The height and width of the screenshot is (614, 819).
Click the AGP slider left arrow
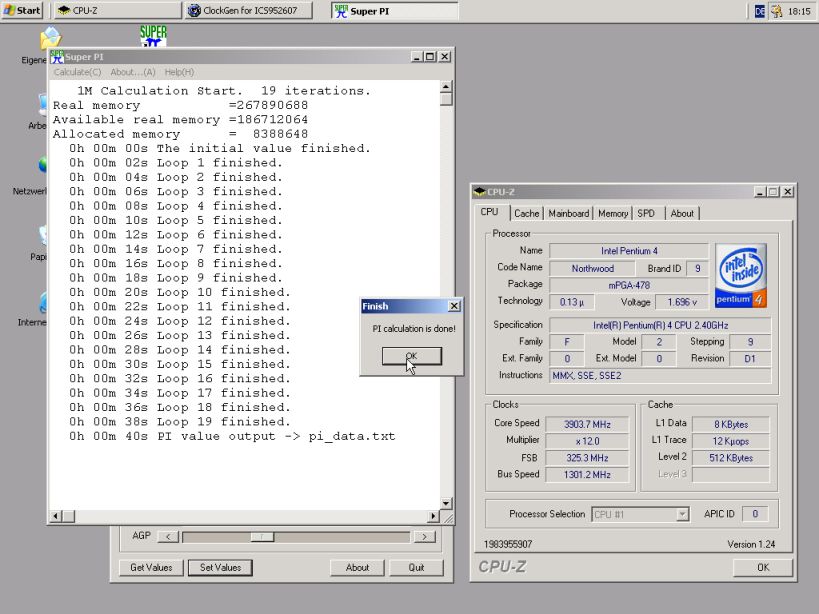pyautogui.click(x=168, y=536)
